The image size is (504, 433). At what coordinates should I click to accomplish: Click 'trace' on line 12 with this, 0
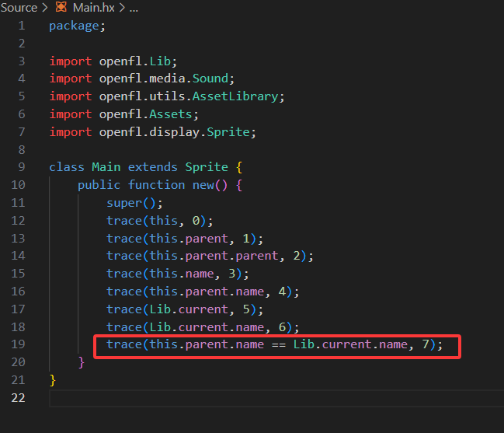point(124,221)
